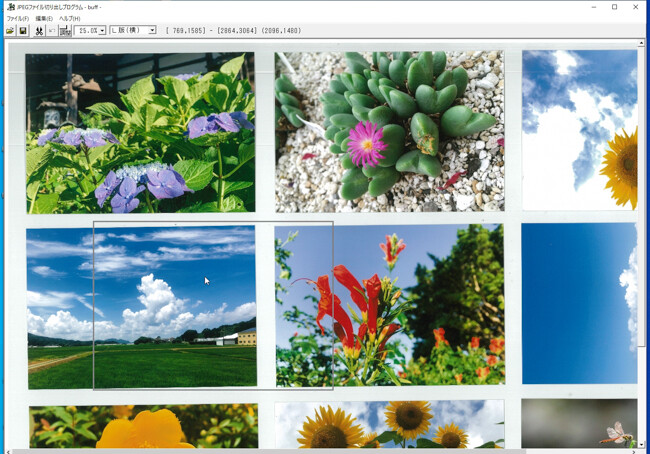
Task: Click the open file folder icon
Action: click(x=10, y=31)
